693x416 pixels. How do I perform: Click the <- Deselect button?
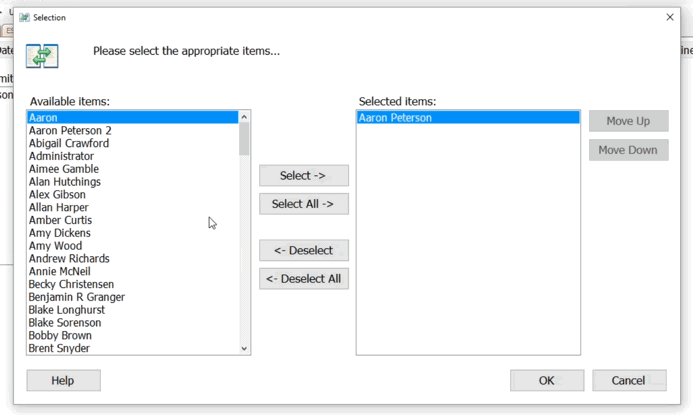pos(304,250)
